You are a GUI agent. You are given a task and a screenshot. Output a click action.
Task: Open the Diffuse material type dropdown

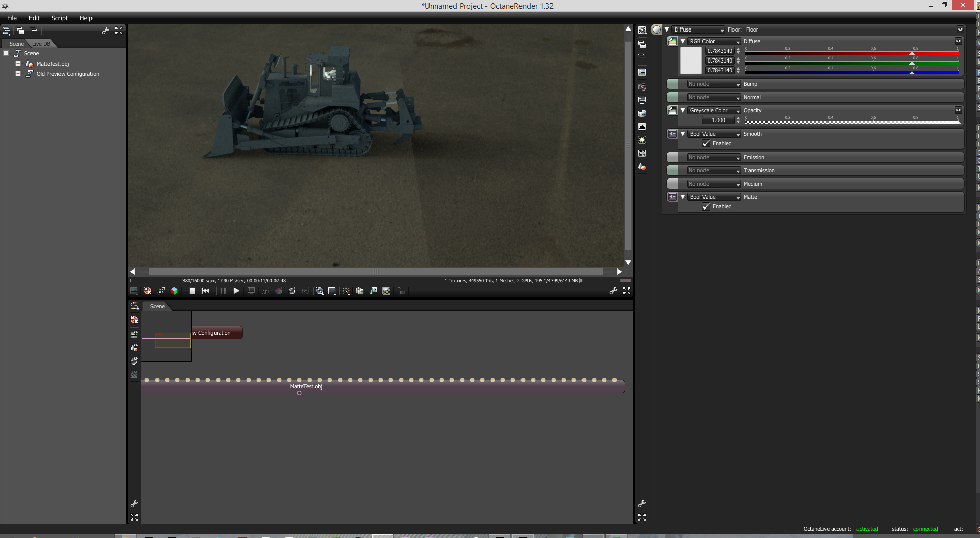tap(698, 30)
